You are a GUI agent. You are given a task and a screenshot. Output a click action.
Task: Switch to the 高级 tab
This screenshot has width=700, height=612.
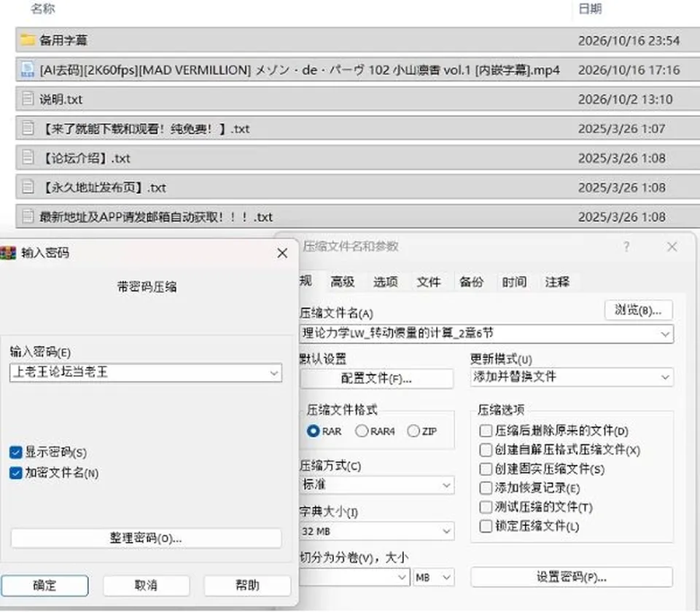(x=343, y=282)
